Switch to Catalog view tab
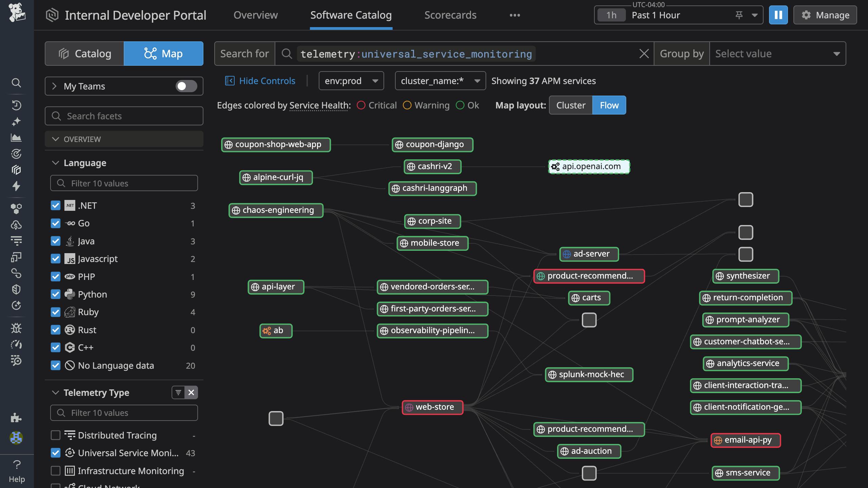The width and height of the screenshot is (868, 488). click(x=85, y=54)
